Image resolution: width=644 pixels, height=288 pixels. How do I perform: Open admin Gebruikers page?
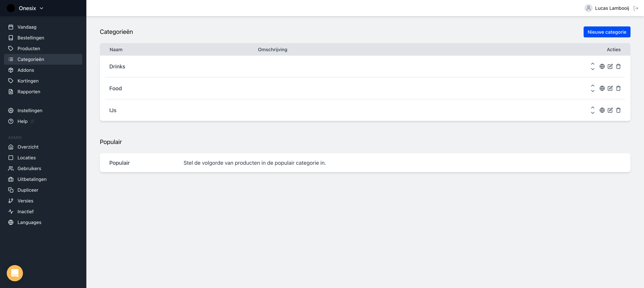point(43,168)
